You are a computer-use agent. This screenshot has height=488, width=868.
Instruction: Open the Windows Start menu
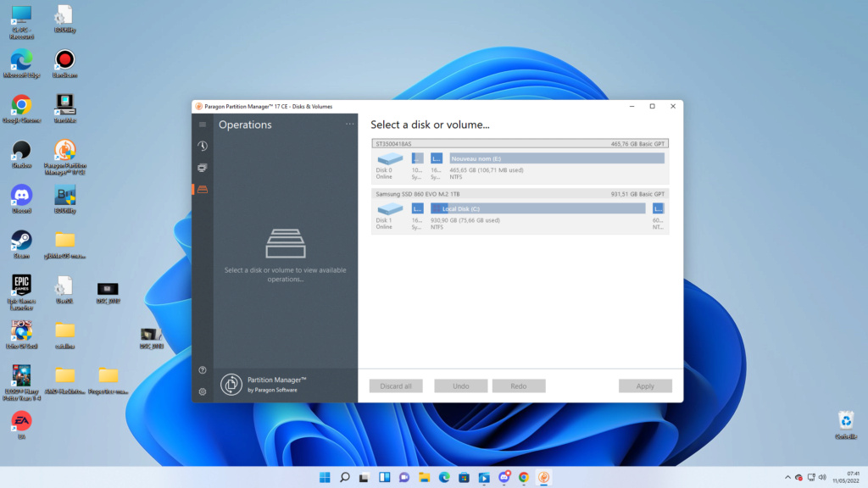coord(325,478)
